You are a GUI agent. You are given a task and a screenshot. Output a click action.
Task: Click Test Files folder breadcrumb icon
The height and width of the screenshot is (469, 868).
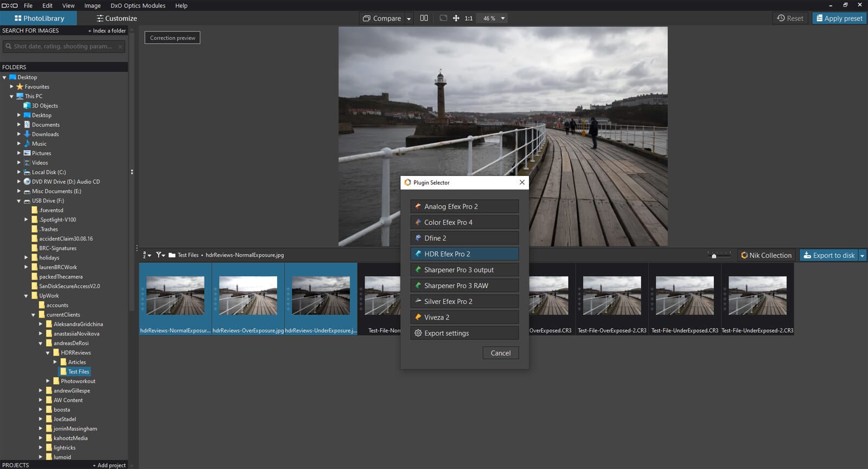(x=172, y=255)
